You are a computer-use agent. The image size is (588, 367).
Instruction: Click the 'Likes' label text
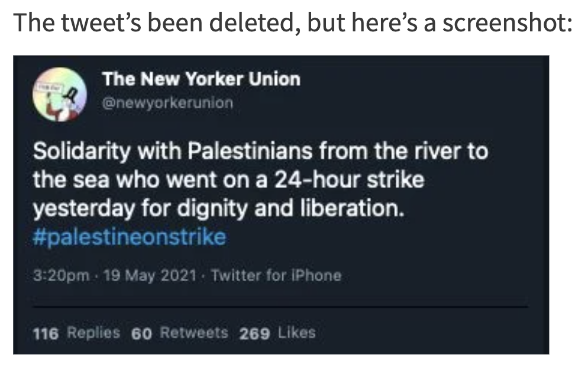[297, 333]
